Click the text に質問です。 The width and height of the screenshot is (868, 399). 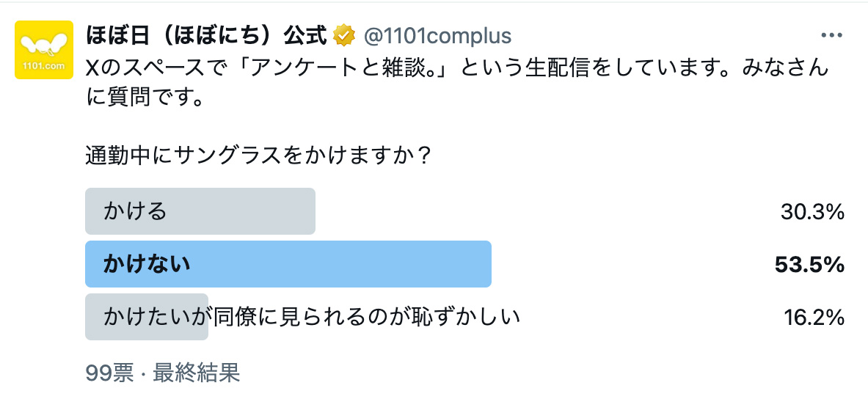click(x=144, y=98)
